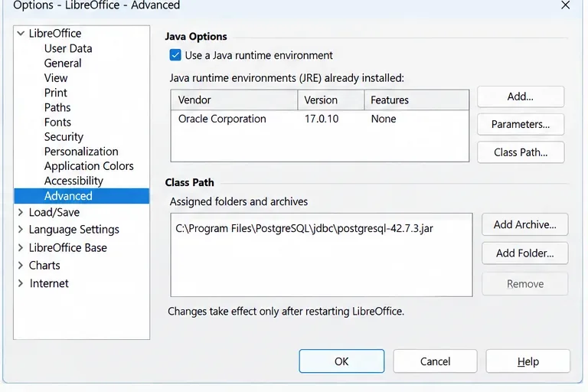Image resolution: width=588 pixels, height=392 pixels.
Task: Open Application Colors options page
Action: 89,166
